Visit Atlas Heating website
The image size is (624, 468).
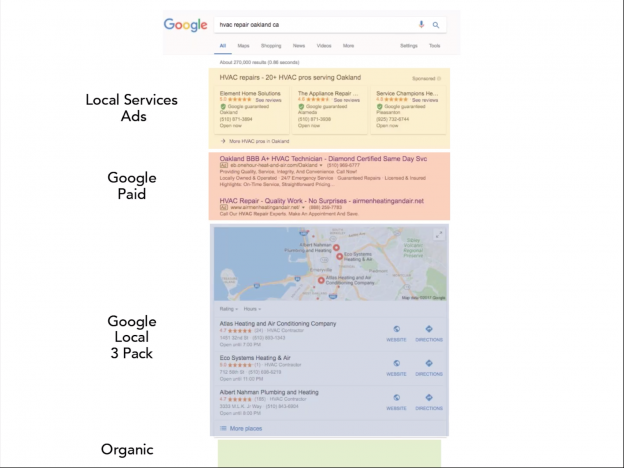point(396,333)
